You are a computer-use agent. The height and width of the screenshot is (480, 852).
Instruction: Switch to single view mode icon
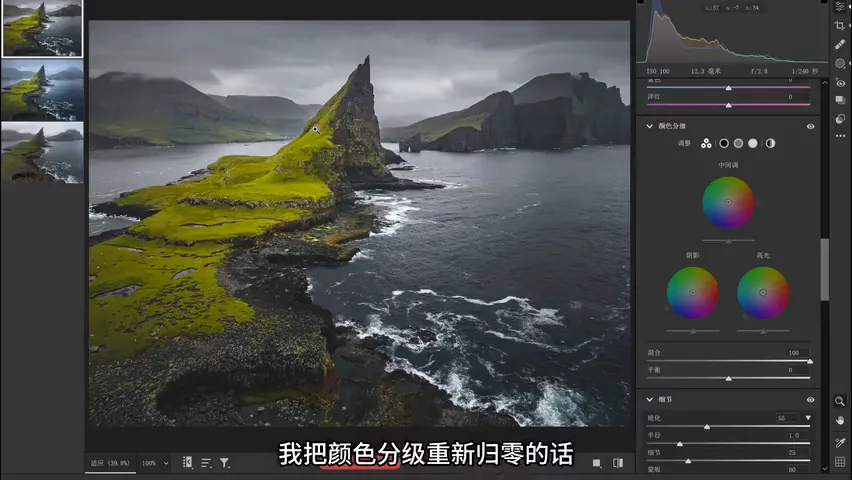597,463
